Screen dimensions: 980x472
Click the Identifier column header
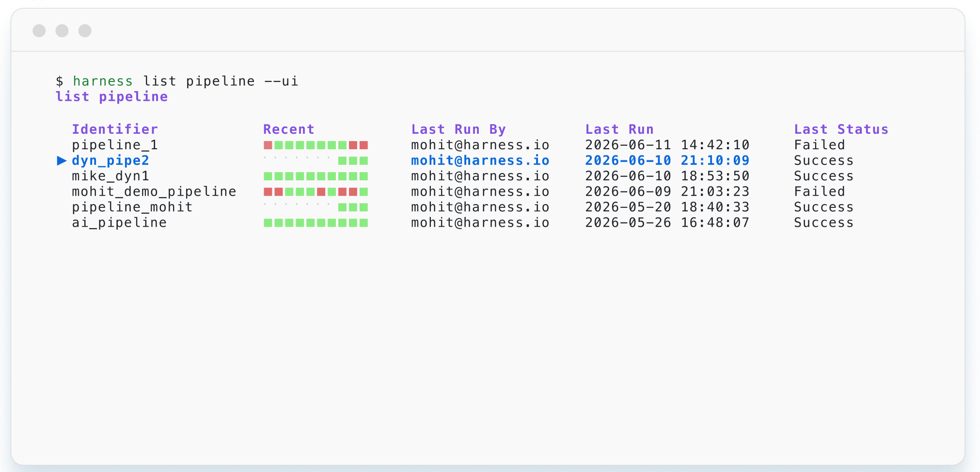coord(115,129)
